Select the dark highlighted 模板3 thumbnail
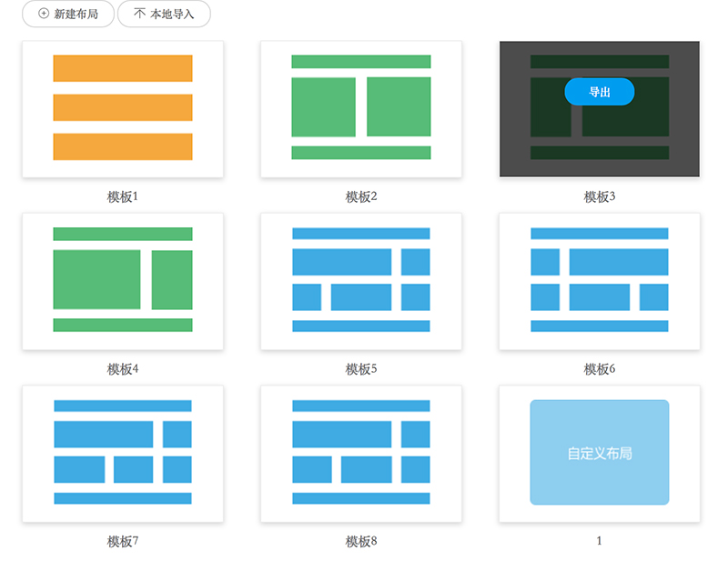728x561 pixels. [600, 109]
